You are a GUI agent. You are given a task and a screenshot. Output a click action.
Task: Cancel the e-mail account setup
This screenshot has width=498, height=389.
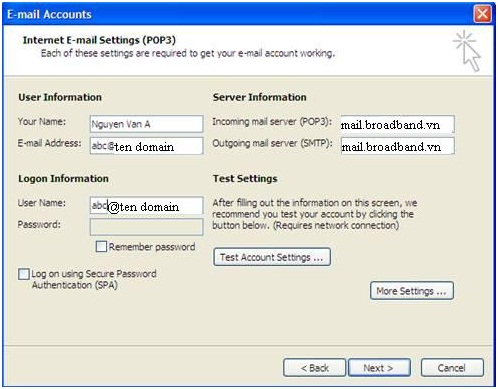pos(452,368)
